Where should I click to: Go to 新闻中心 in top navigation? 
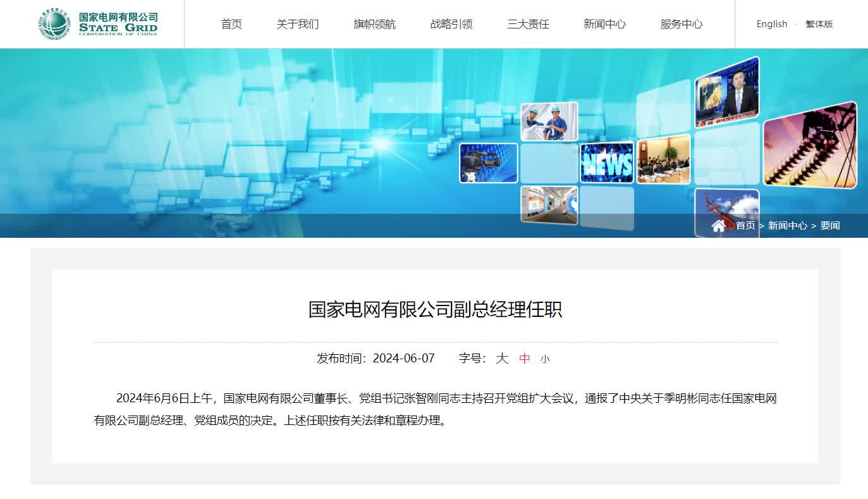click(x=604, y=24)
